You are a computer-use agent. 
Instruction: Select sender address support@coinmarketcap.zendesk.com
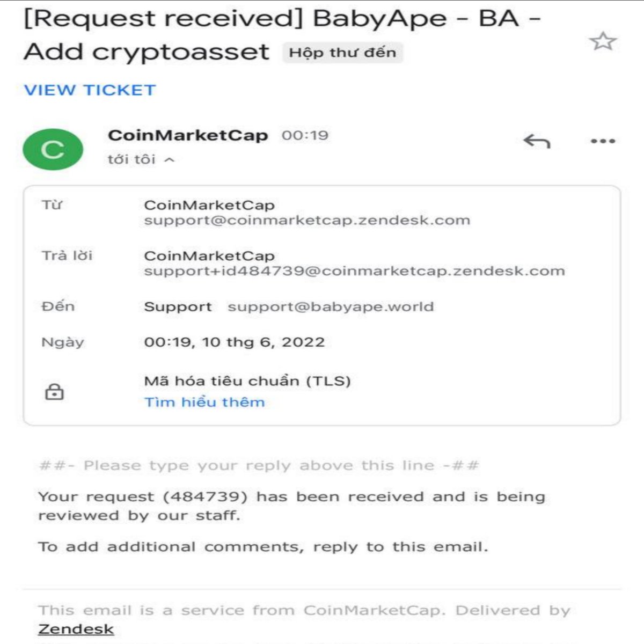coord(307,220)
